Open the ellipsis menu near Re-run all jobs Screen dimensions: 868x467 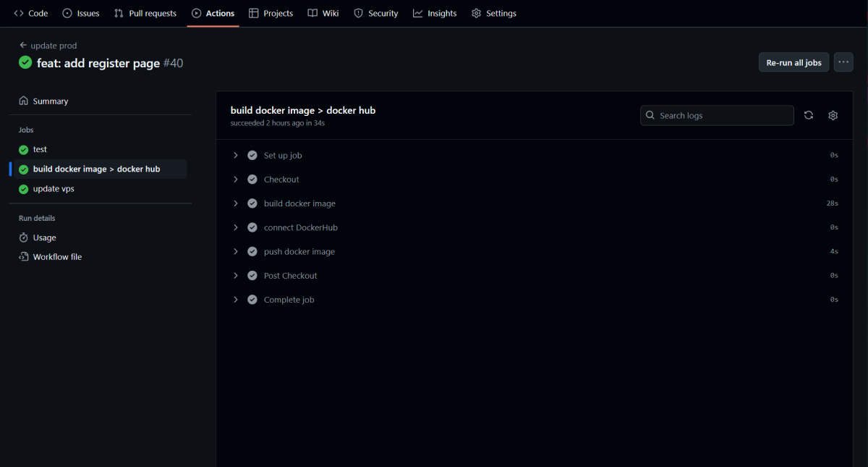[x=843, y=62]
